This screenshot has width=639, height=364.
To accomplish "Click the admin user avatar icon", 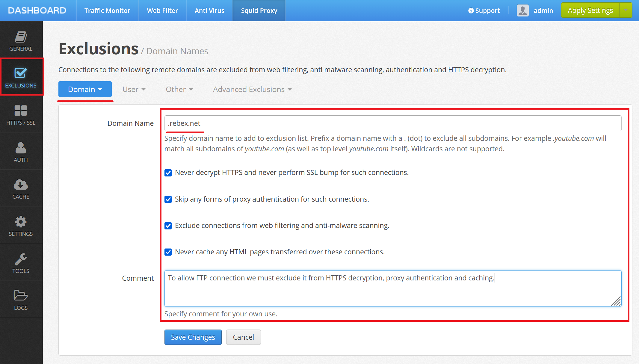I will pyautogui.click(x=522, y=10).
